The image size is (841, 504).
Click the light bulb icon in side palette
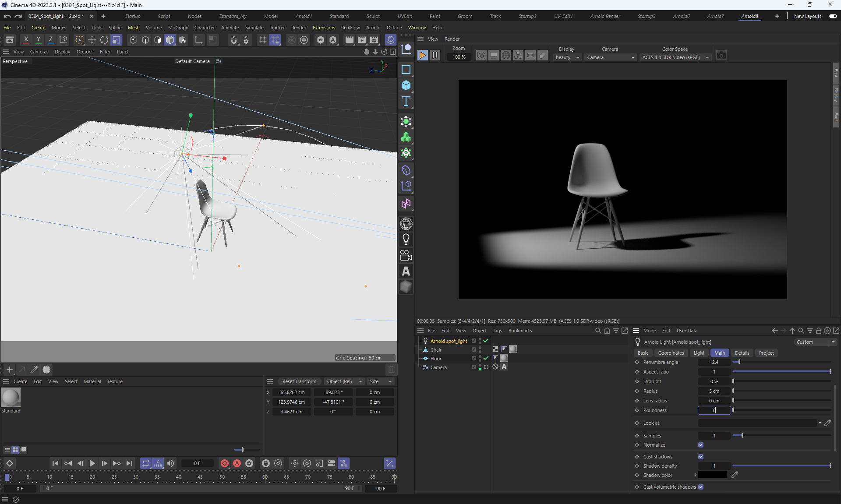[x=406, y=240]
